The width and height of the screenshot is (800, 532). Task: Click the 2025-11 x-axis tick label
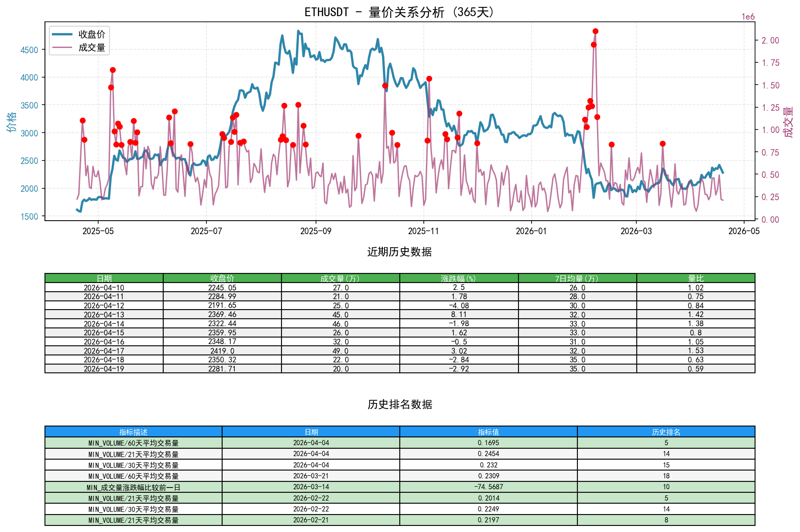(423, 231)
